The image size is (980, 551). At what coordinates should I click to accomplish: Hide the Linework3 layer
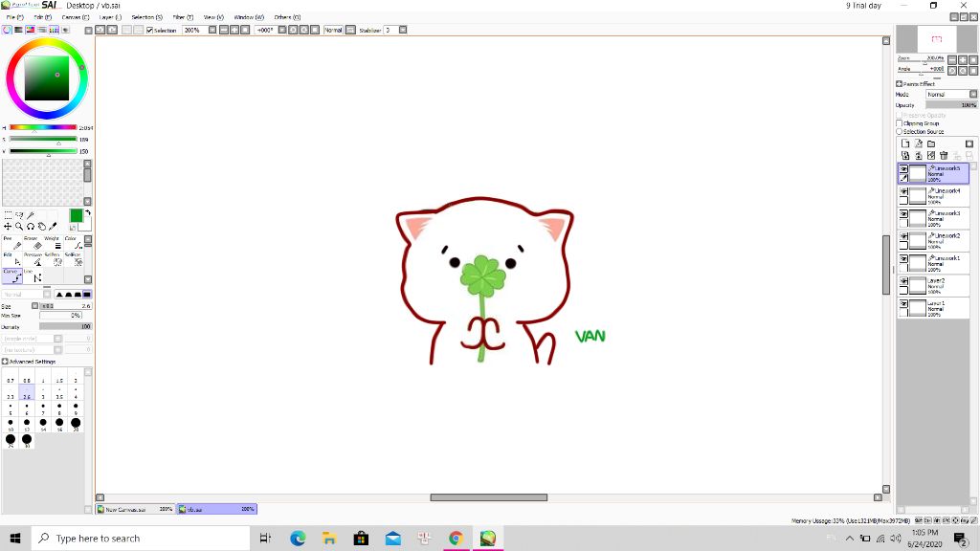click(903, 213)
